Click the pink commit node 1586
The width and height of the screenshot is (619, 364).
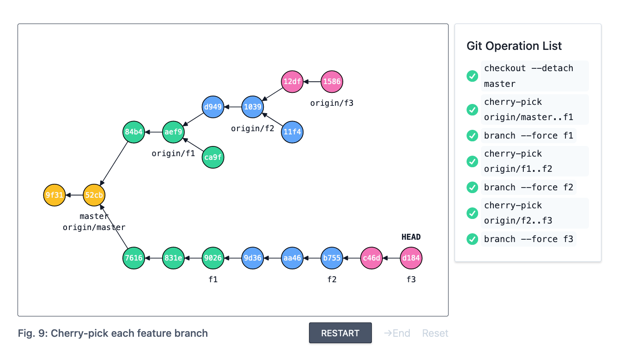tap(332, 82)
